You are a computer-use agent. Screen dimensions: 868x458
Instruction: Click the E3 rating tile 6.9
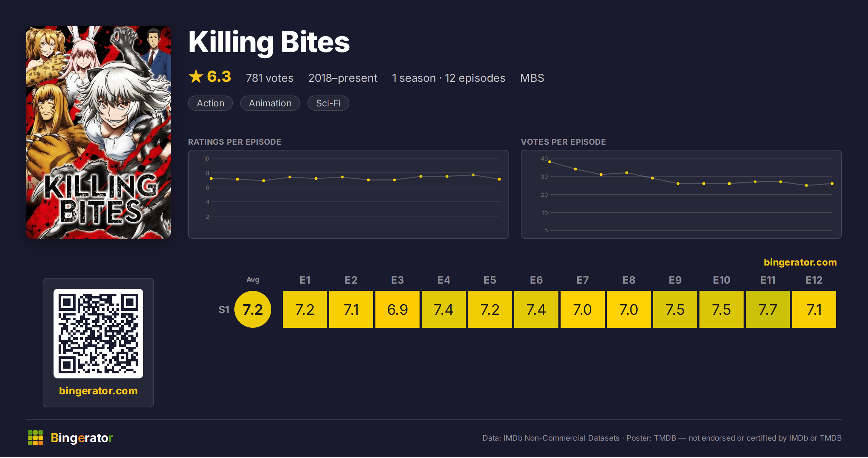coord(397,309)
